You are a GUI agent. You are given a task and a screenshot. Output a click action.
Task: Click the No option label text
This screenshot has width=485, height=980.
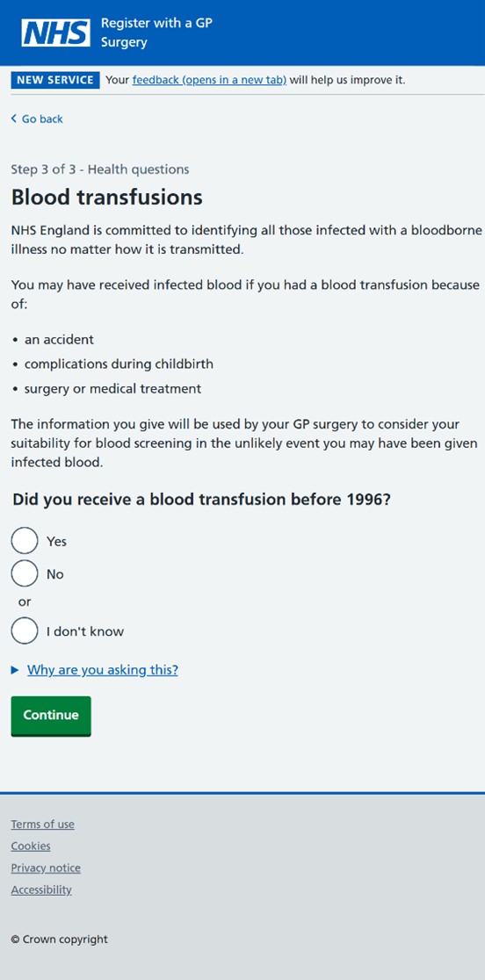55,573
